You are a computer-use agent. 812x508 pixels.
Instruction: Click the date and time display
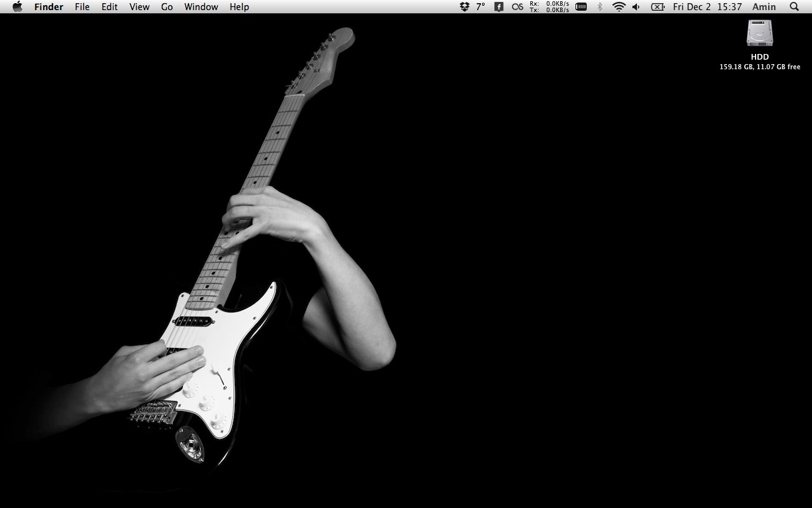coord(707,7)
